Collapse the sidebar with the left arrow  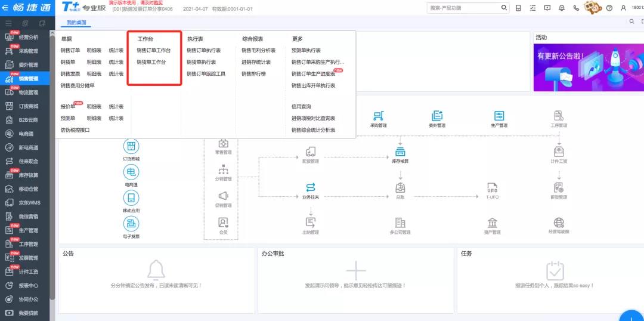(5, 8)
